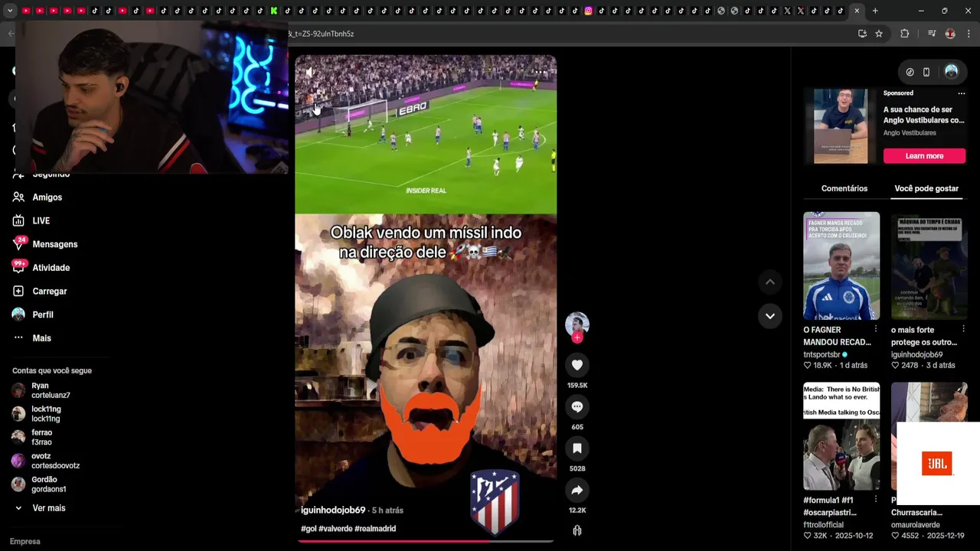
Task: Open the creator's avatar beside the video
Action: pyautogui.click(x=577, y=324)
